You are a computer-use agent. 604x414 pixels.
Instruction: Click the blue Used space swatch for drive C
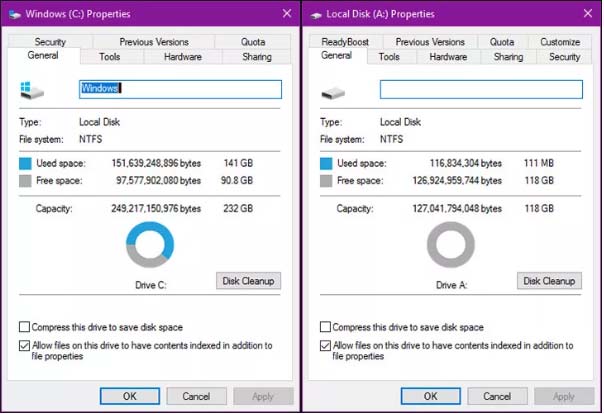[x=25, y=163]
